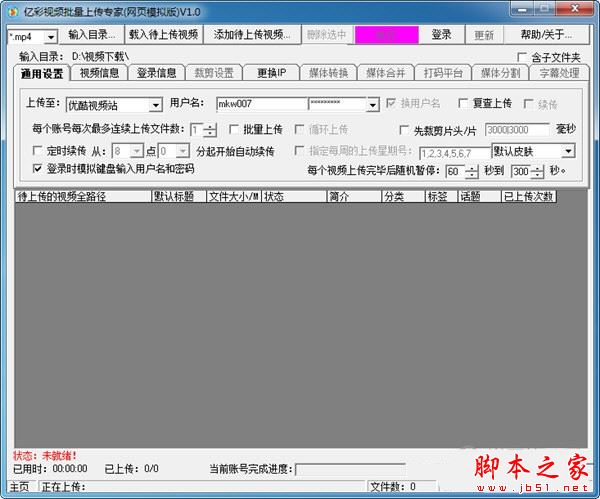Click the 文件数: 0 status panel
The height and width of the screenshot is (499, 600).
click(402, 487)
